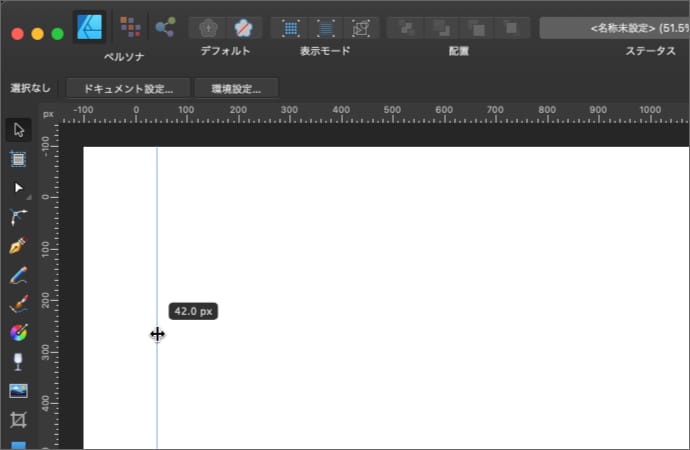Screen dimensions: 690x450
Task: Select the Node tool
Action: [18, 187]
